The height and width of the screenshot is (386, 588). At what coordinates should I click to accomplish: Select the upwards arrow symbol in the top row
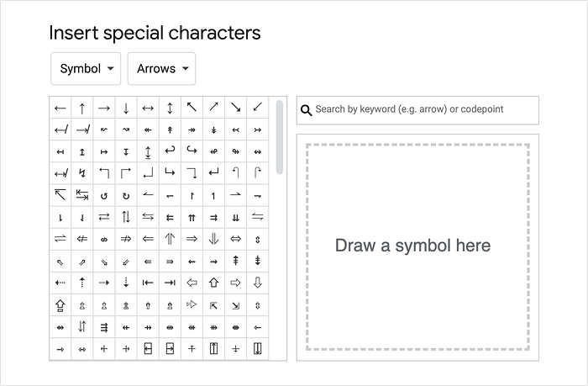click(x=82, y=108)
